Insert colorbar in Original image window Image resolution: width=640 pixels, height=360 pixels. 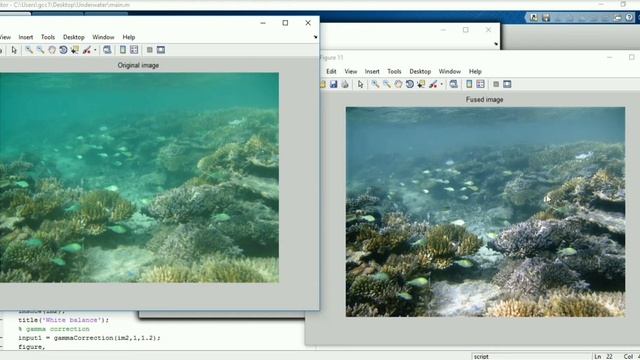(122, 50)
